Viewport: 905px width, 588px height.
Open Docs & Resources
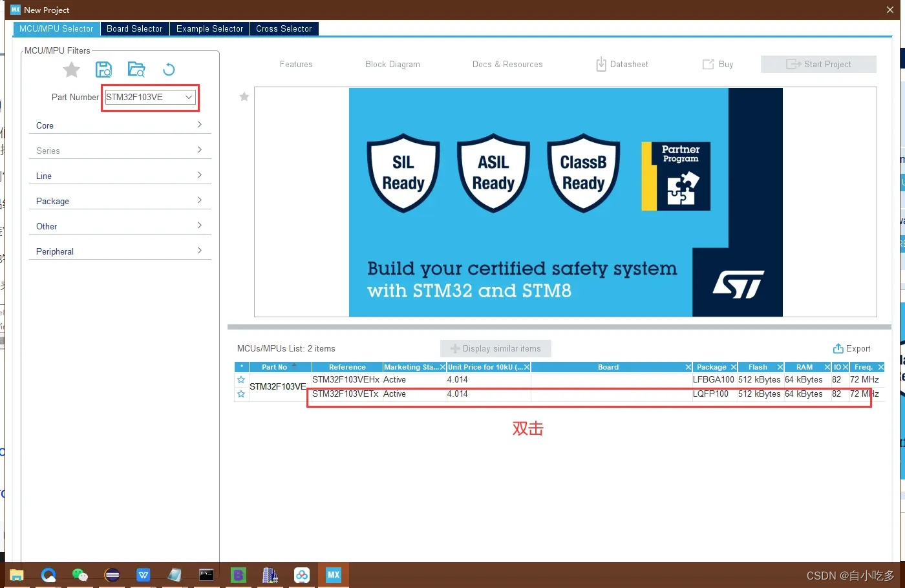click(x=507, y=64)
